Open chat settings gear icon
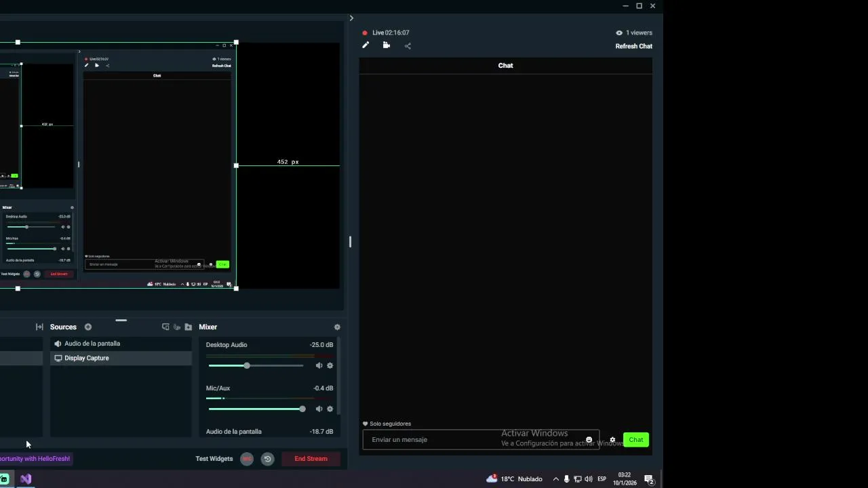Screen dimensions: 868x488 (x=612, y=440)
